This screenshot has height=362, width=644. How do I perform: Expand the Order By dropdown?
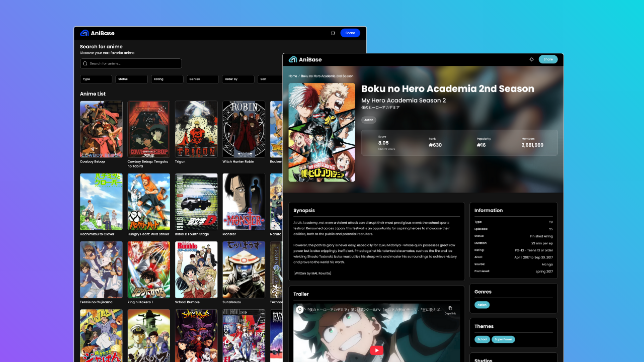(238, 79)
